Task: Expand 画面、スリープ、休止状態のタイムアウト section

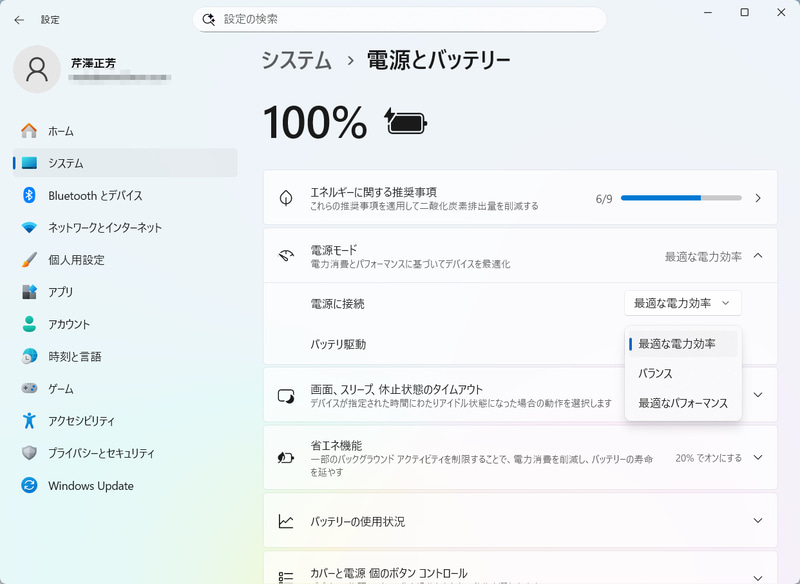Action: pos(758,394)
